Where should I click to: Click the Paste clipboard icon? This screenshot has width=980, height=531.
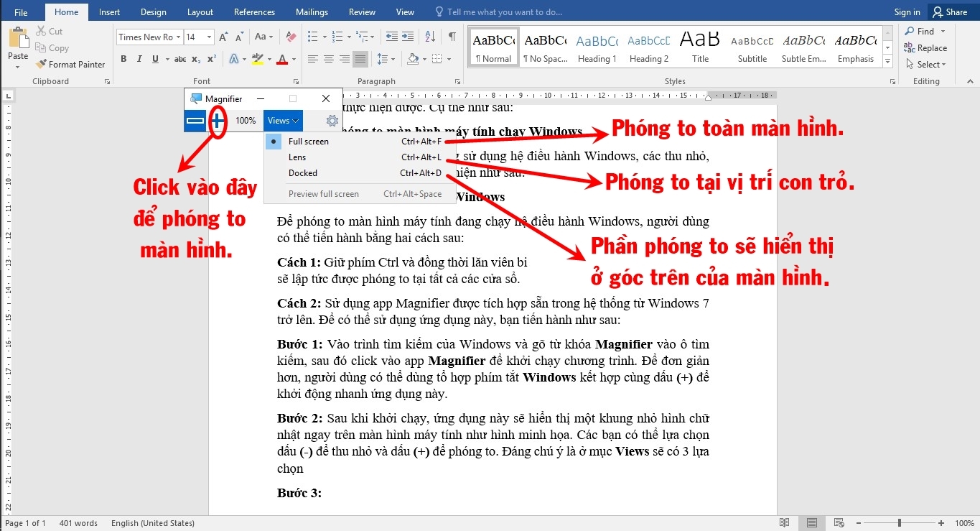tap(18, 38)
